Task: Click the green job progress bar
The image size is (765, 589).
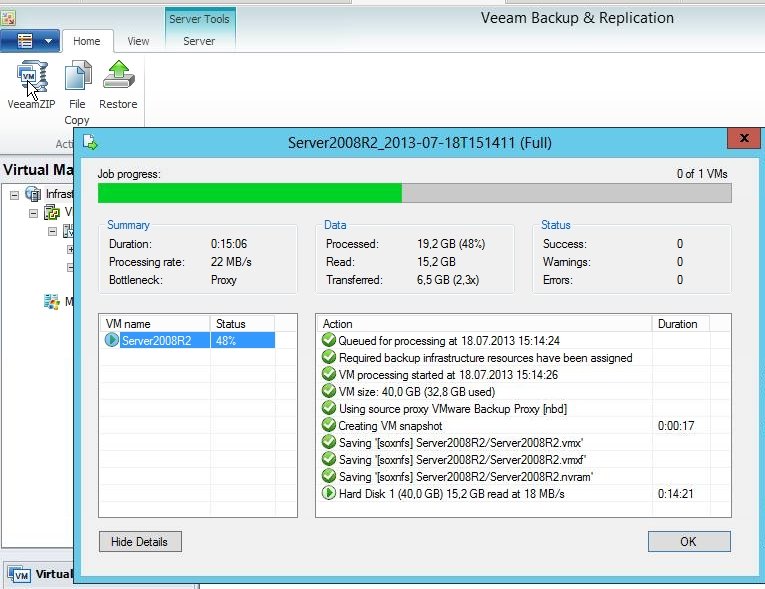Action: tap(250, 193)
